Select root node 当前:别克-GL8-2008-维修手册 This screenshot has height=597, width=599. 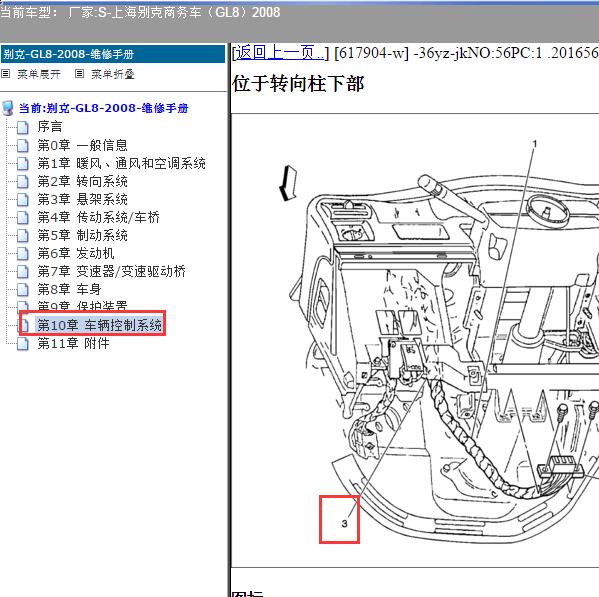pos(104,108)
